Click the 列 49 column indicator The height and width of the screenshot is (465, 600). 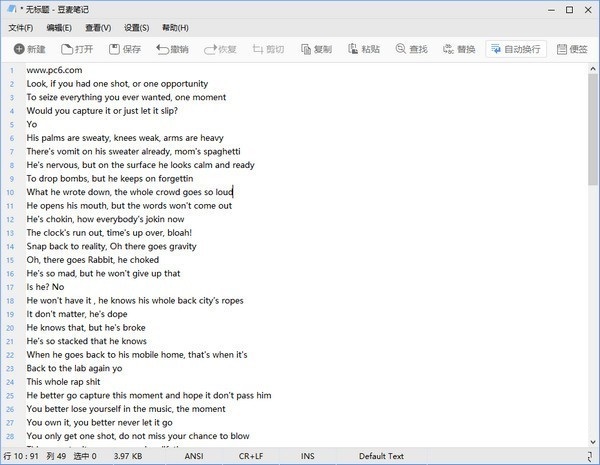point(56,456)
